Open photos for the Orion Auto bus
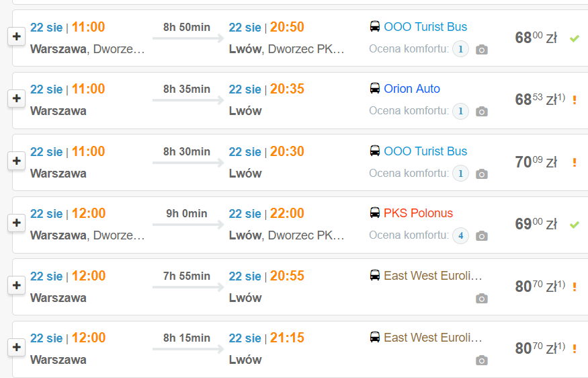 (x=481, y=112)
